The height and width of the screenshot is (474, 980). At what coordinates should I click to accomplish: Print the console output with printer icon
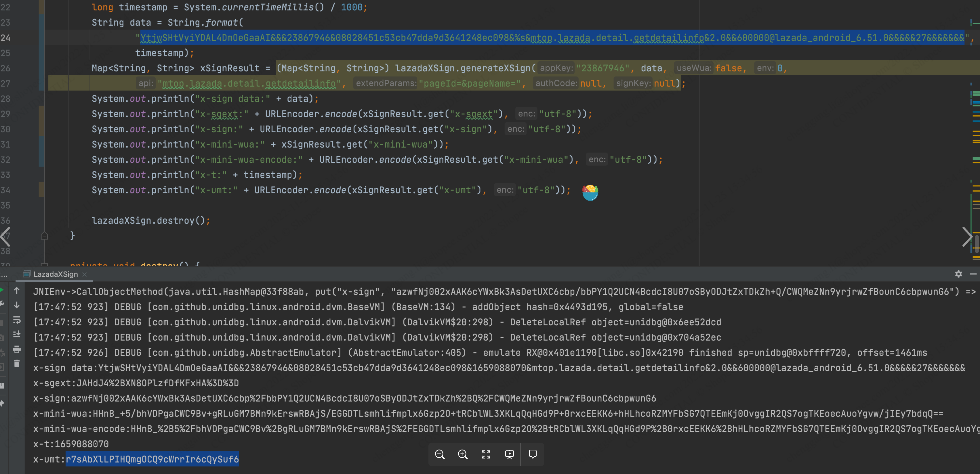[x=17, y=349]
